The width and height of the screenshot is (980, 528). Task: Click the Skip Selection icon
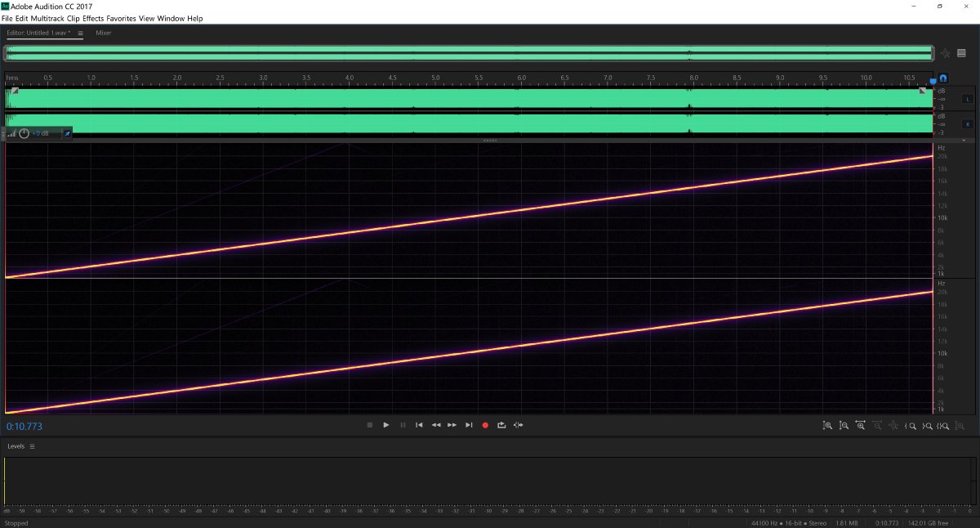(519, 425)
